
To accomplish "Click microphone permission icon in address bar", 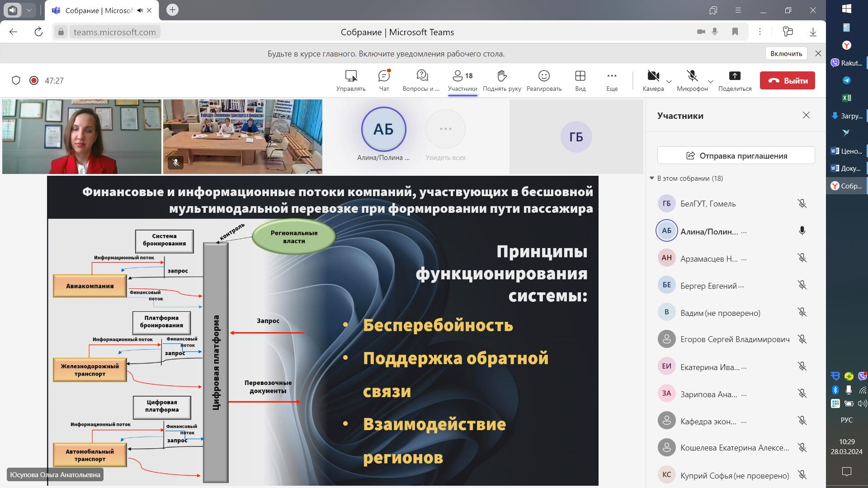I will [x=715, y=32].
